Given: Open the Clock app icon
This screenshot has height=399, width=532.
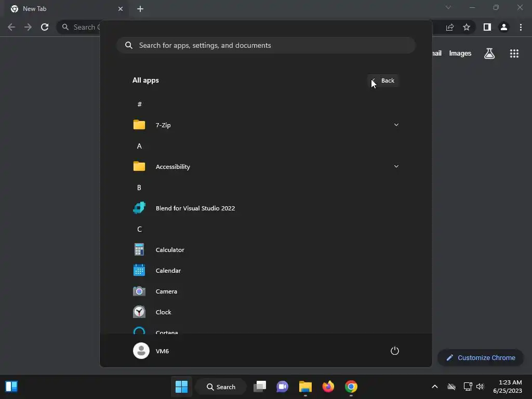Looking at the screenshot, I should (139, 312).
